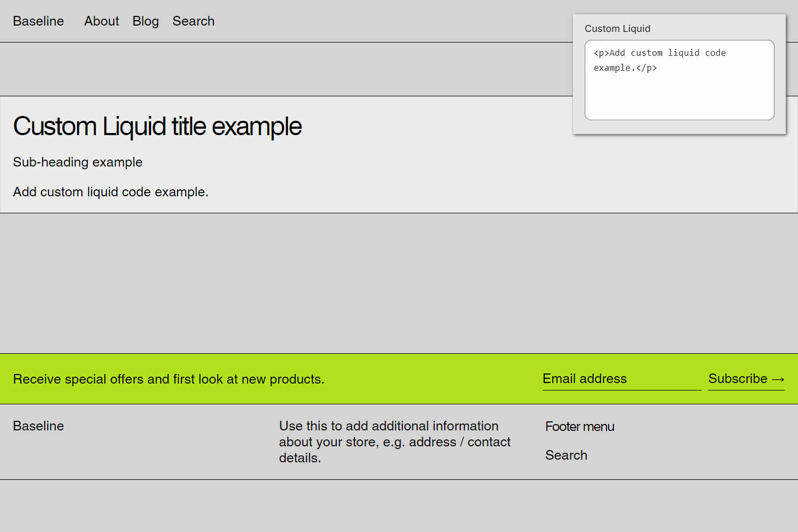Open the Blog page from navigation
The height and width of the screenshot is (532, 798).
[145, 21]
